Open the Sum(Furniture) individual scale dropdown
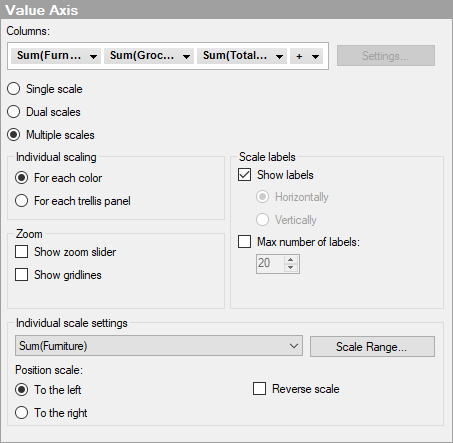This screenshot has width=453, height=443. click(x=159, y=346)
